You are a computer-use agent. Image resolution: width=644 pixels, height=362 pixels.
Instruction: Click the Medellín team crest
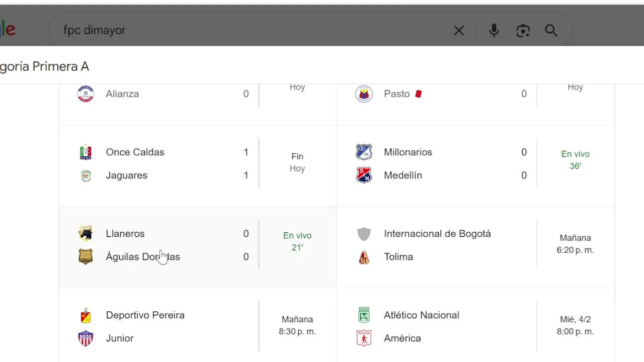(x=364, y=175)
